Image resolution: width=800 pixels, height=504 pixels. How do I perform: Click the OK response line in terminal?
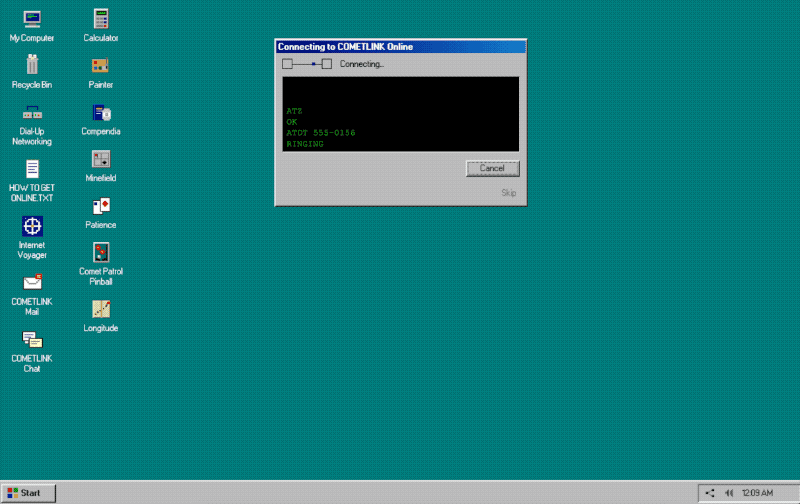point(292,122)
